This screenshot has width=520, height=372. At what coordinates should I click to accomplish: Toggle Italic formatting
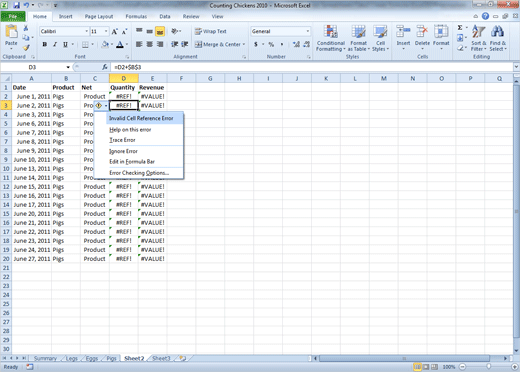(55, 44)
